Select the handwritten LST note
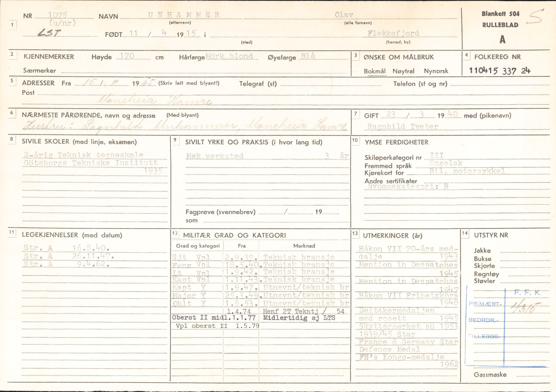The height and width of the screenshot is (392, 556). tap(49, 33)
